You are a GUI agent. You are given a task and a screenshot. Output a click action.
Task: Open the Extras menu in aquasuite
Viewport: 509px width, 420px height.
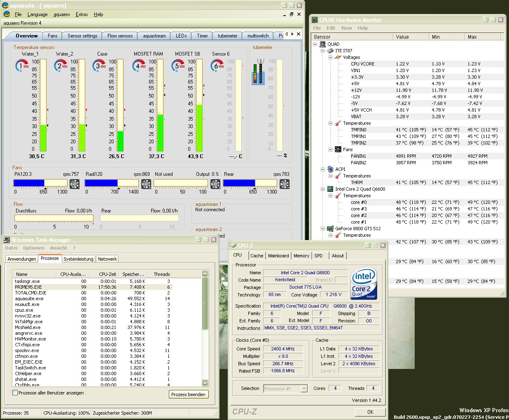coord(82,14)
